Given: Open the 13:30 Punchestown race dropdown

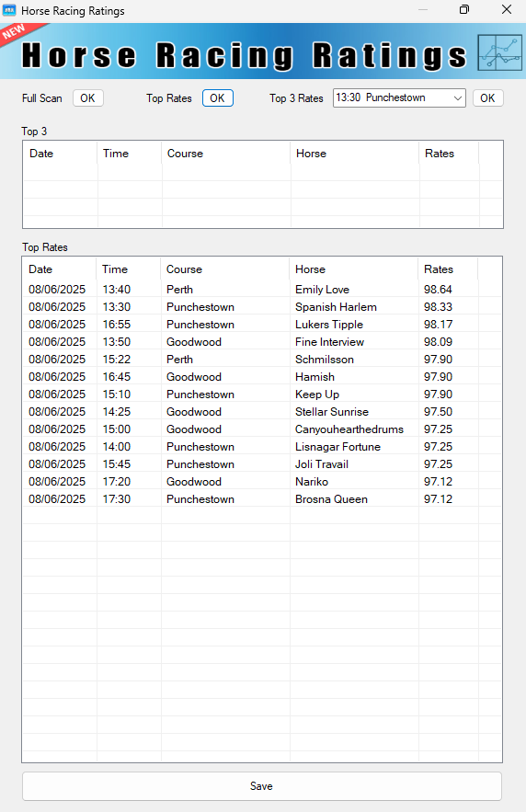Looking at the screenshot, I should tap(399, 97).
